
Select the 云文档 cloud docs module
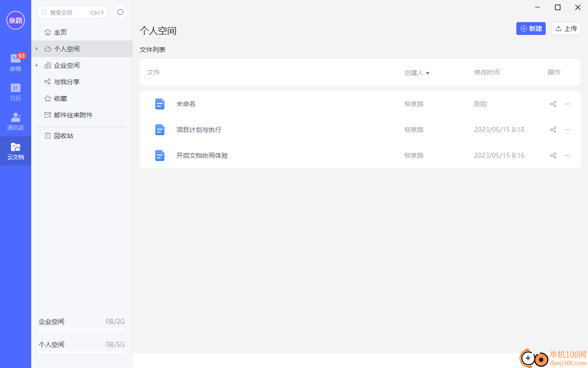[16, 151]
